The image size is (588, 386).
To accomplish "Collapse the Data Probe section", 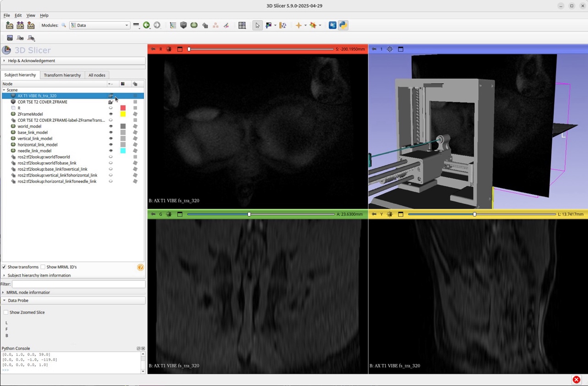I will (x=73, y=300).
